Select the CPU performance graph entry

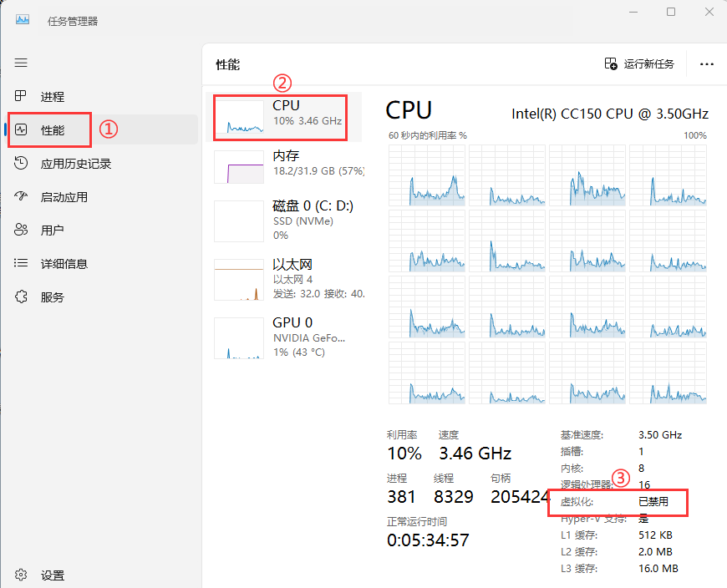[284, 117]
